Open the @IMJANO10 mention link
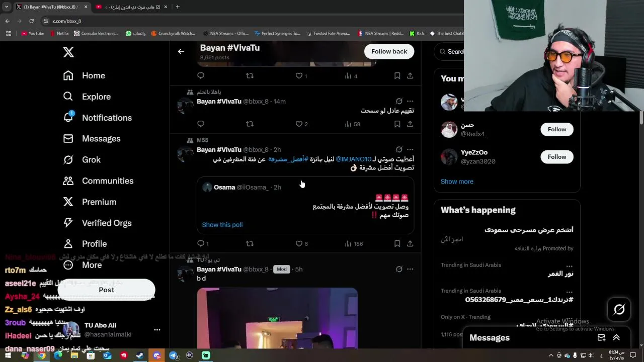The width and height of the screenshot is (644, 362). point(354,159)
